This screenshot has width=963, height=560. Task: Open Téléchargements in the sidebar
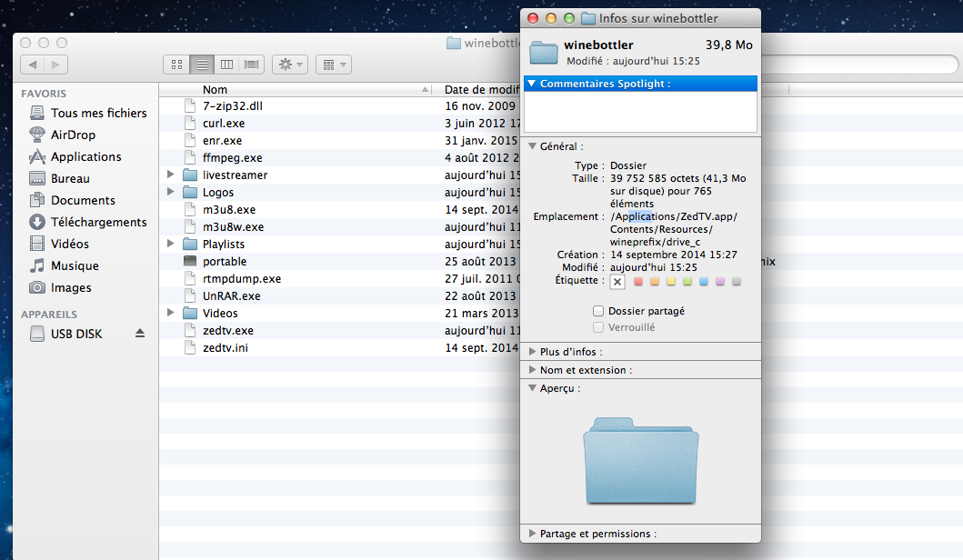pyautogui.click(x=98, y=222)
